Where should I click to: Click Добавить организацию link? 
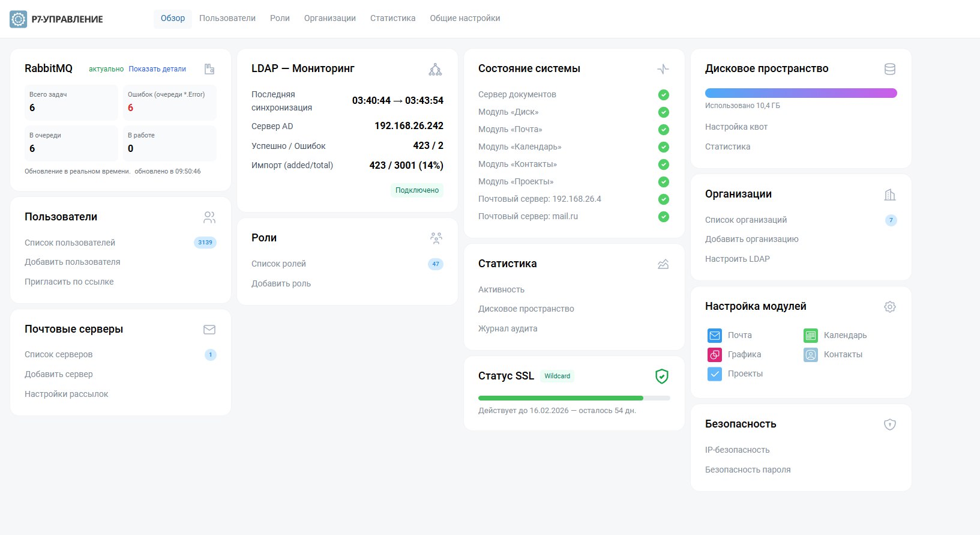[x=751, y=239]
